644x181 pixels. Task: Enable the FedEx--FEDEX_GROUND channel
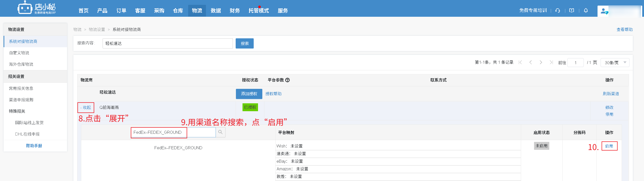click(609, 146)
